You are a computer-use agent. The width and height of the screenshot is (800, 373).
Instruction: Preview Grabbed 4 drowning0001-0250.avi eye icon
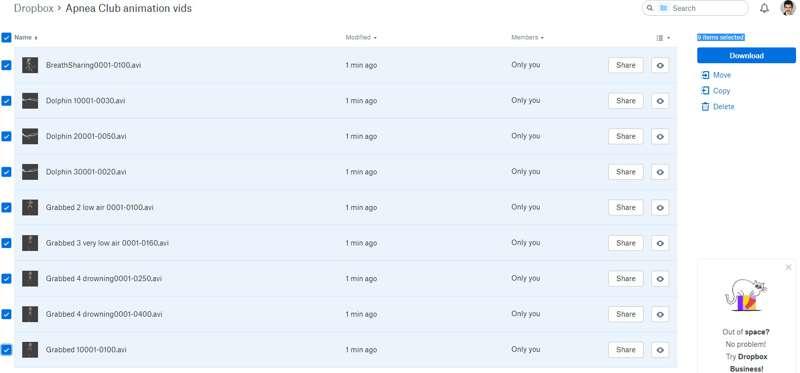pyautogui.click(x=660, y=279)
